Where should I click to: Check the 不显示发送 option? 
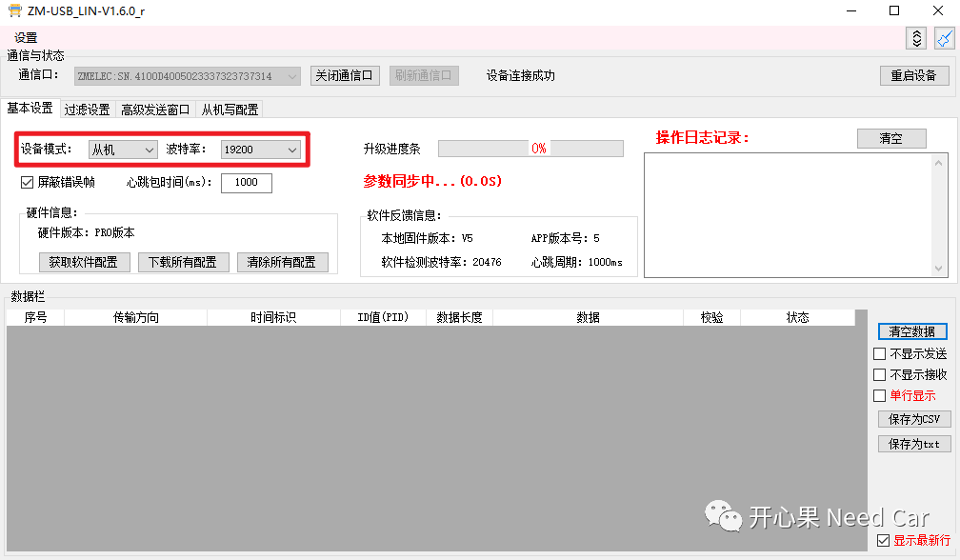pos(879,352)
